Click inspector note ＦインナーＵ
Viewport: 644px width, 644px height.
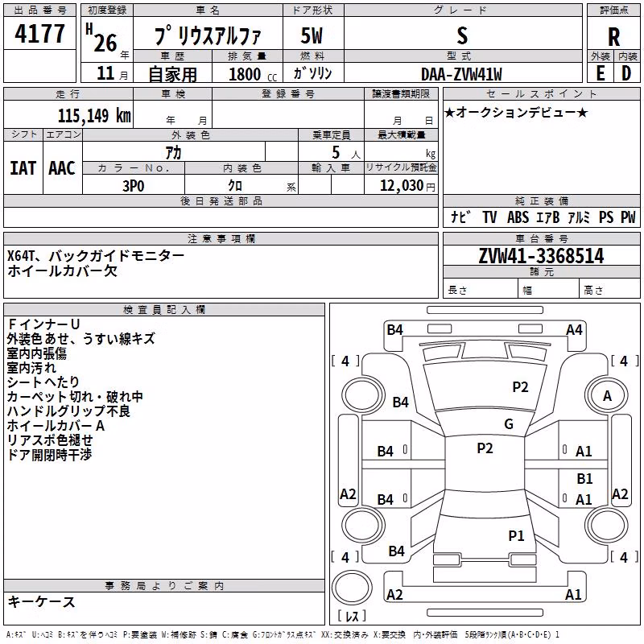click(43, 324)
